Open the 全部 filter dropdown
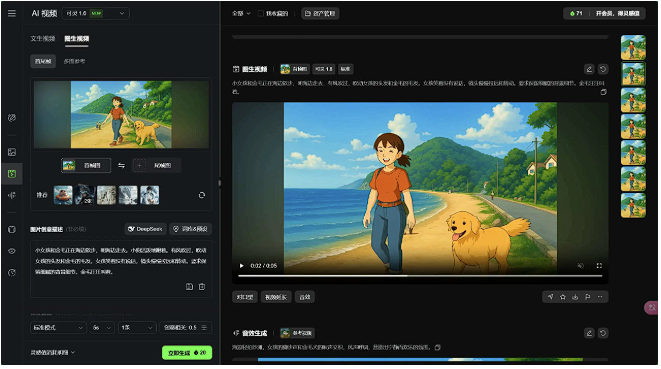The height and width of the screenshot is (369, 661). tap(241, 13)
